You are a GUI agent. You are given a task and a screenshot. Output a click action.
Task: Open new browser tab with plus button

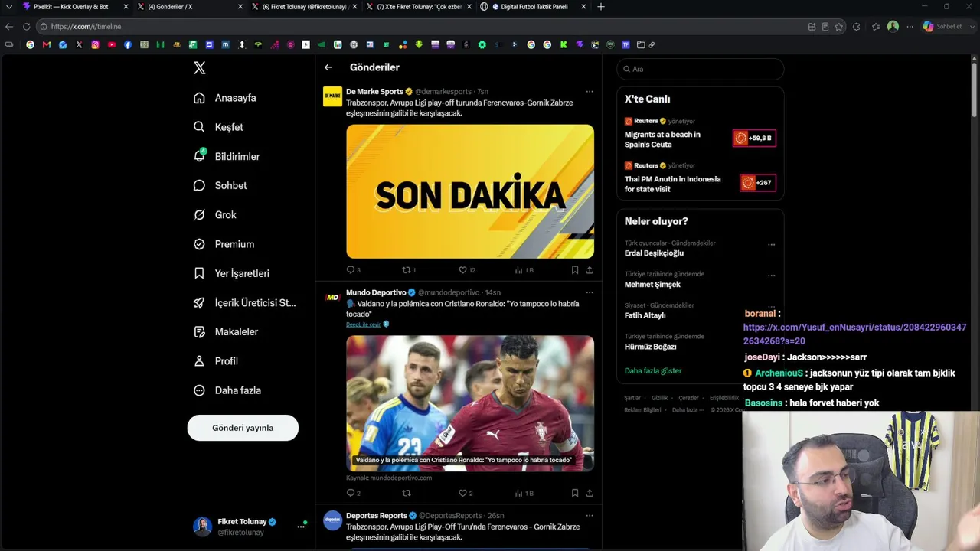click(601, 7)
